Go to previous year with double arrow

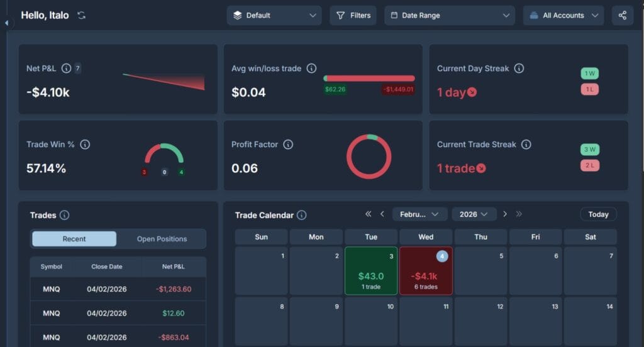click(x=369, y=214)
